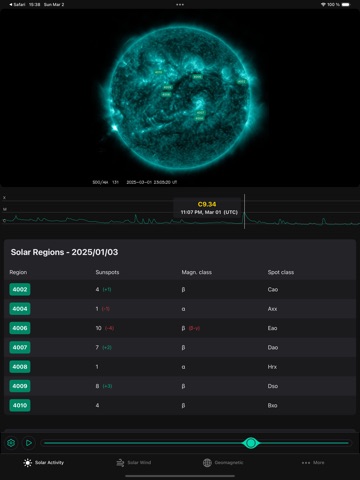Click magnetic class 'β' in row 4009
The image size is (360, 480).
[x=183, y=386]
